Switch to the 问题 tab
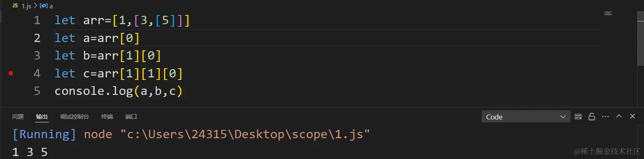The width and height of the screenshot is (644, 159). coord(18,117)
